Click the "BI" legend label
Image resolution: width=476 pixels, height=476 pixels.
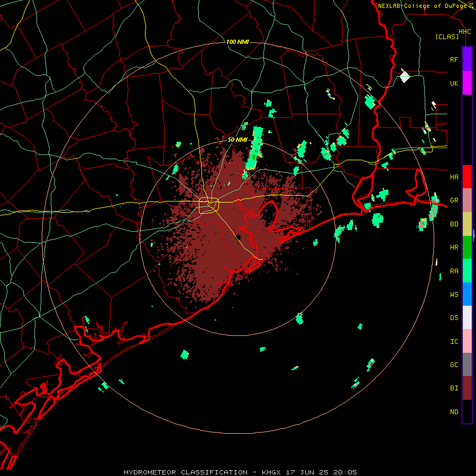[x=454, y=388]
